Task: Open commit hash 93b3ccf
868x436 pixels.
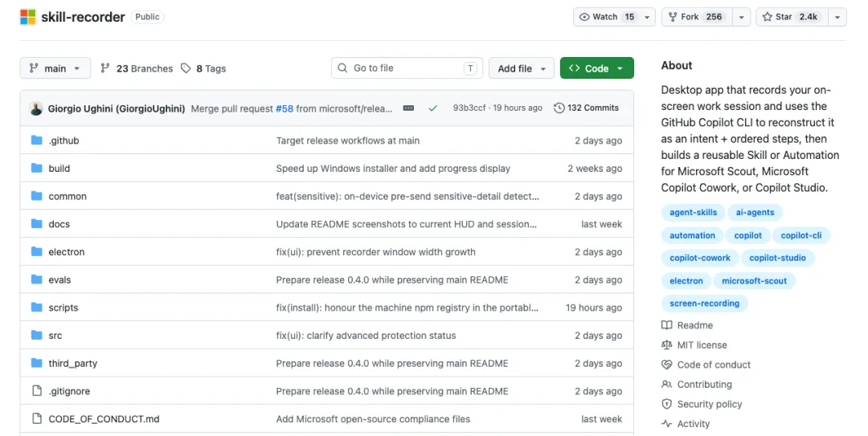Action: point(469,108)
